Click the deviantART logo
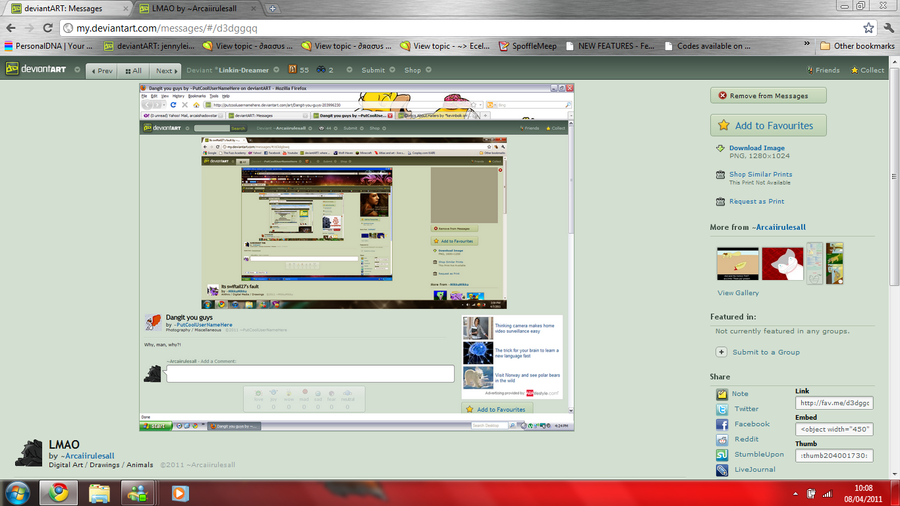This screenshot has height=506, width=900. click(x=36, y=69)
